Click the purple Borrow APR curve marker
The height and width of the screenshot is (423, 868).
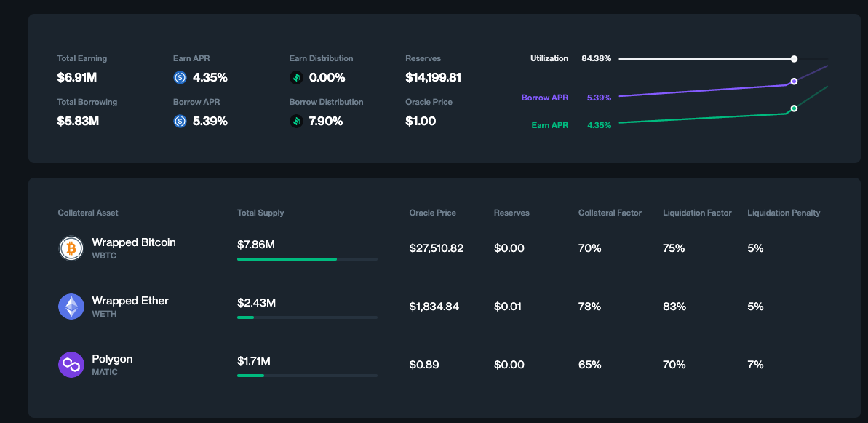794,82
